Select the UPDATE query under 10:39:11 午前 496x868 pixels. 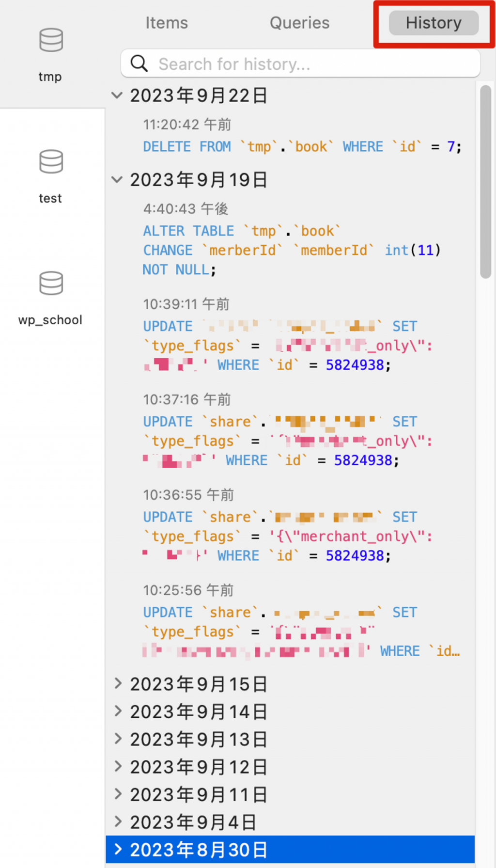click(x=288, y=346)
